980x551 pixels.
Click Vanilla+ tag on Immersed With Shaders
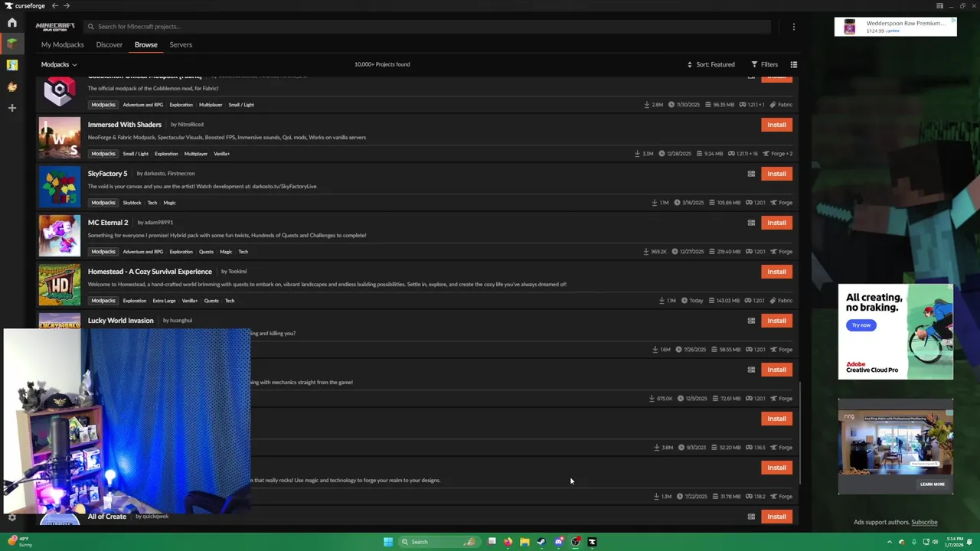click(222, 154)
